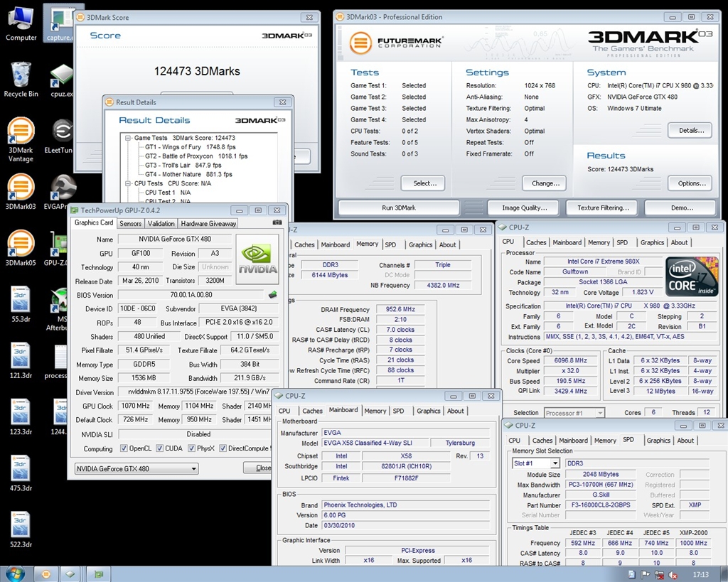Open SPD tab in CPU-Z Memory window
Screen dimensions: 728x582
coord(390,244)
